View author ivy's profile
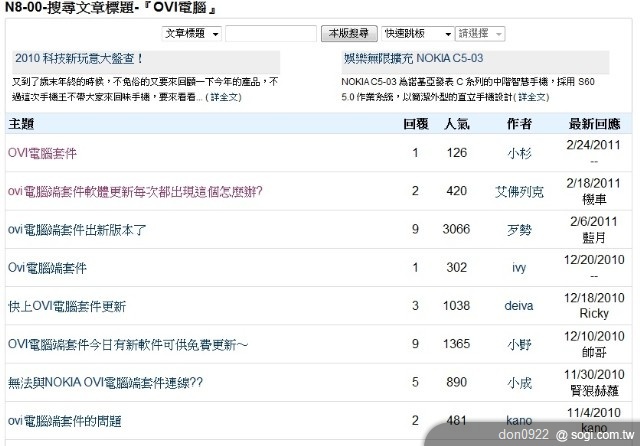This screenshot has height=446, width=640. pyautogui.click(x=519, y=268)
